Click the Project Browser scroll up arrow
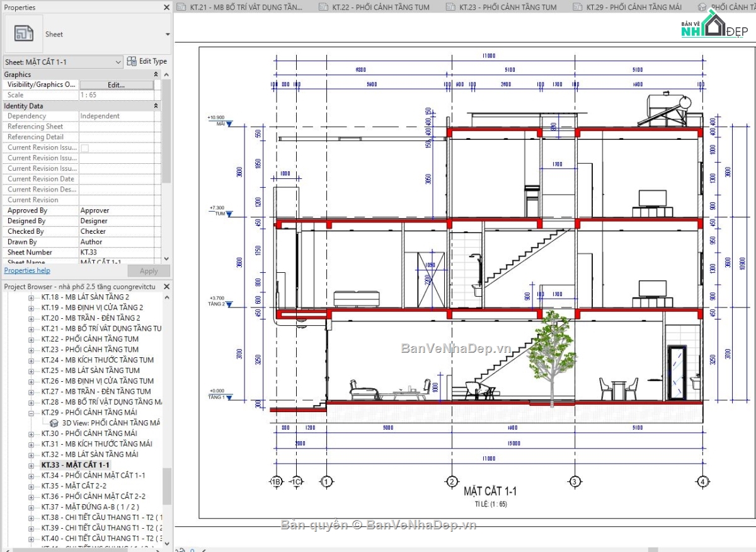The width and height of the screenshot is (756, 552). click(x=167, y=297)
